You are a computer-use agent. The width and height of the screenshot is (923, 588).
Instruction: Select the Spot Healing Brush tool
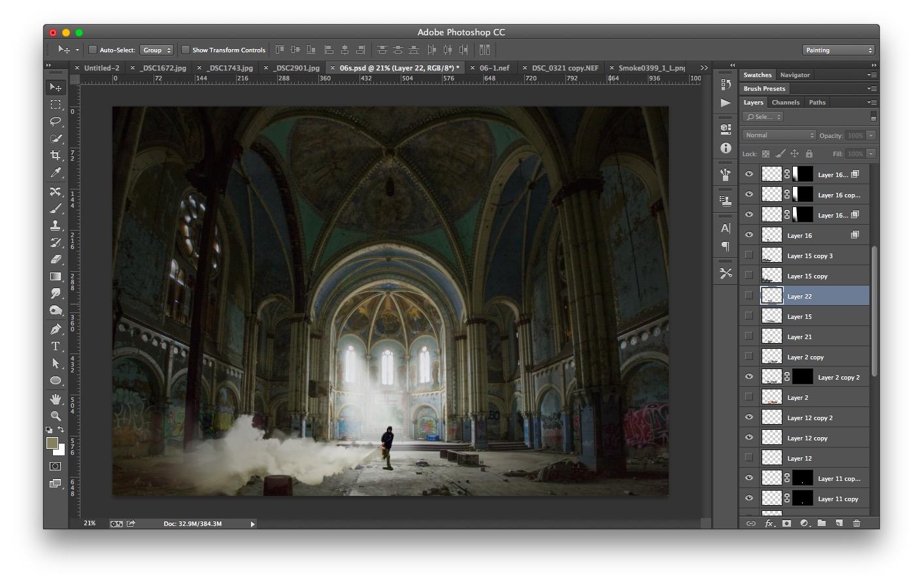tap(56, 191)
